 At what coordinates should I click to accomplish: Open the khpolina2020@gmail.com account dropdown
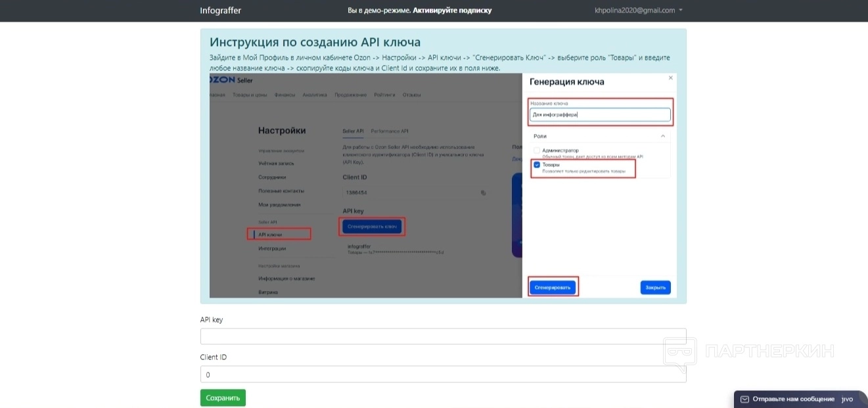[x=638, y=11]
